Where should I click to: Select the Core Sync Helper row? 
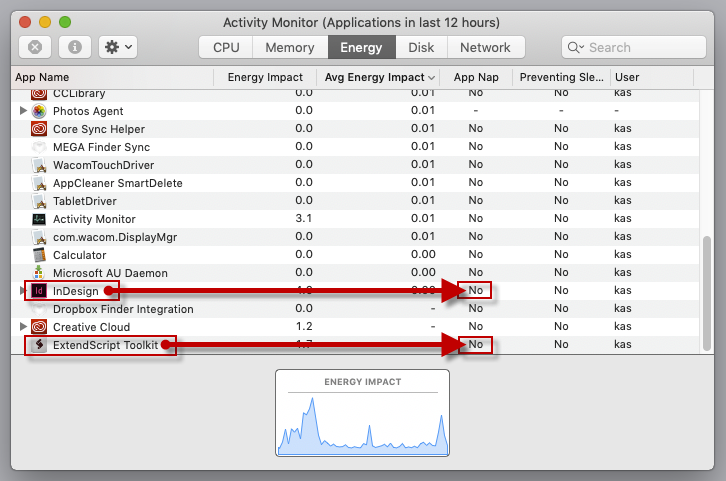355,129
